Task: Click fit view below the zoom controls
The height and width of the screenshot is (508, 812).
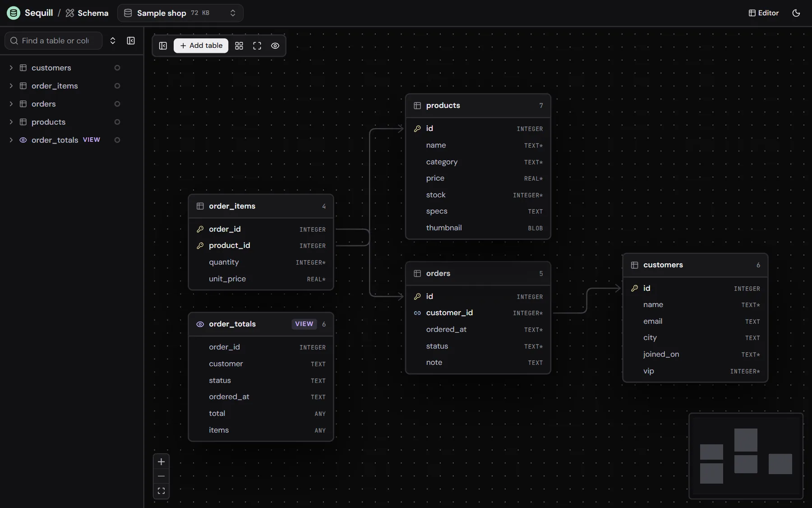Action: click(x=161, y=491)
